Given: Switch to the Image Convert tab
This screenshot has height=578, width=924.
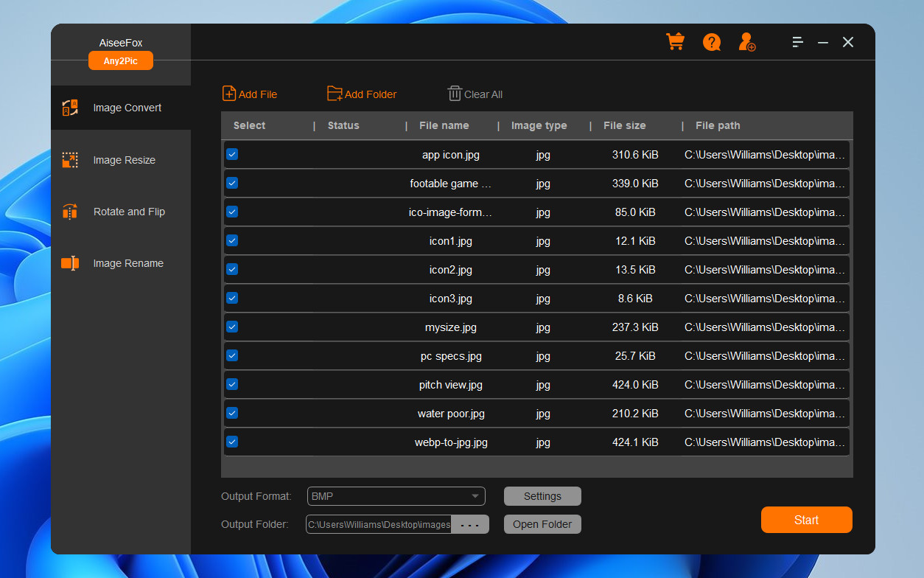Looking at the screenshot, I should pyautogui.click(x=121, y=108).
